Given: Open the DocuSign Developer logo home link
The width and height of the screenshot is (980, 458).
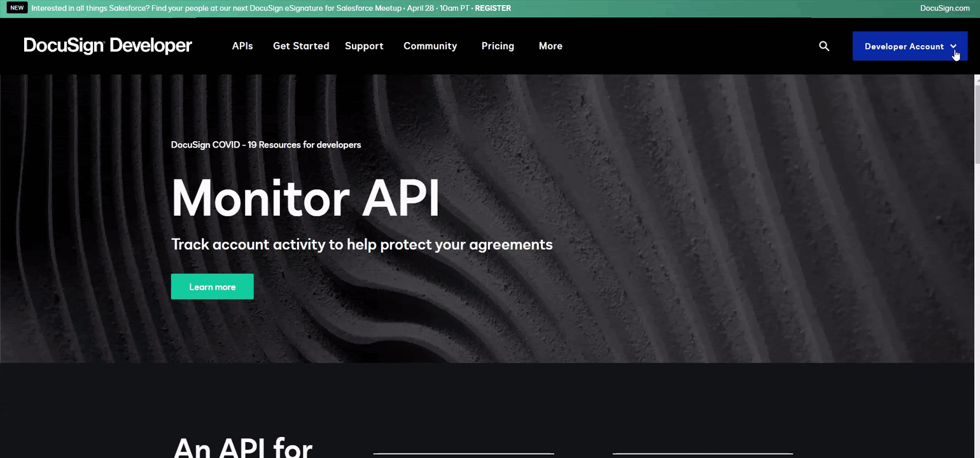Looking at the screenshot, I should click(108, 46).
